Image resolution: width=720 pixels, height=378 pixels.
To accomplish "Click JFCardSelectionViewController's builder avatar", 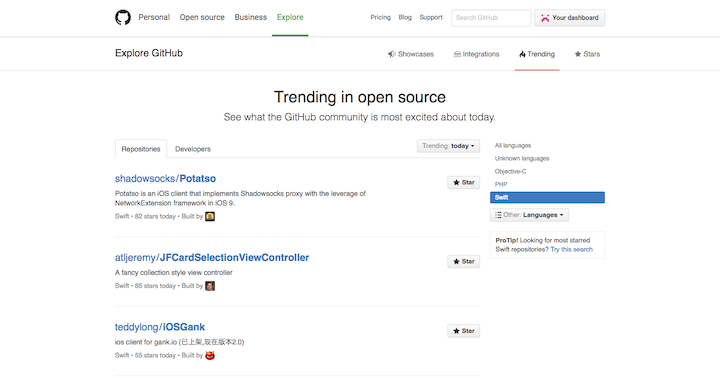I will click(210, 286).
